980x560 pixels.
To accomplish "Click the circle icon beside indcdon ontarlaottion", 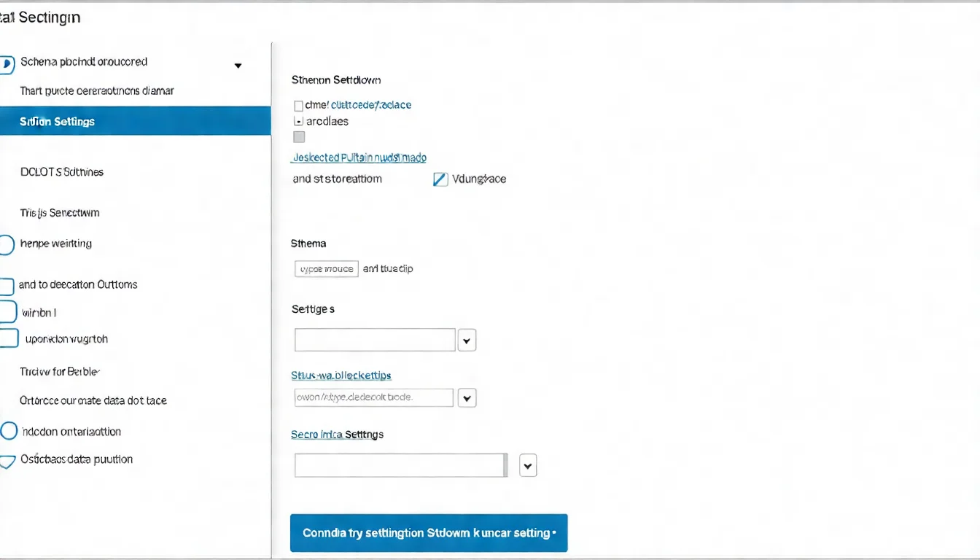I will click(x=8, y=431).
